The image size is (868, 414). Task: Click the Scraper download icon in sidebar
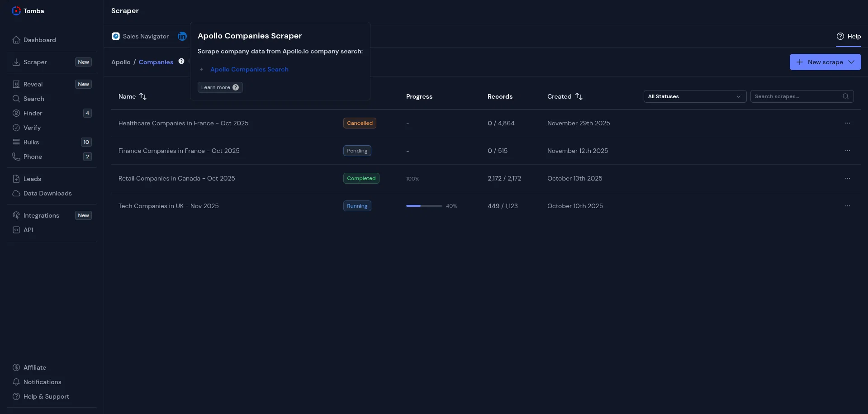coord(16,62)
